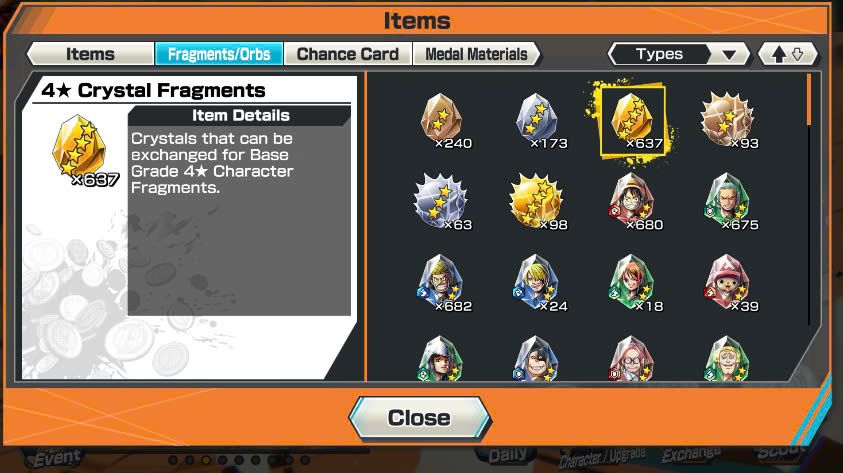Click the Close button
843x473 pixels.
tap(419, 418)
